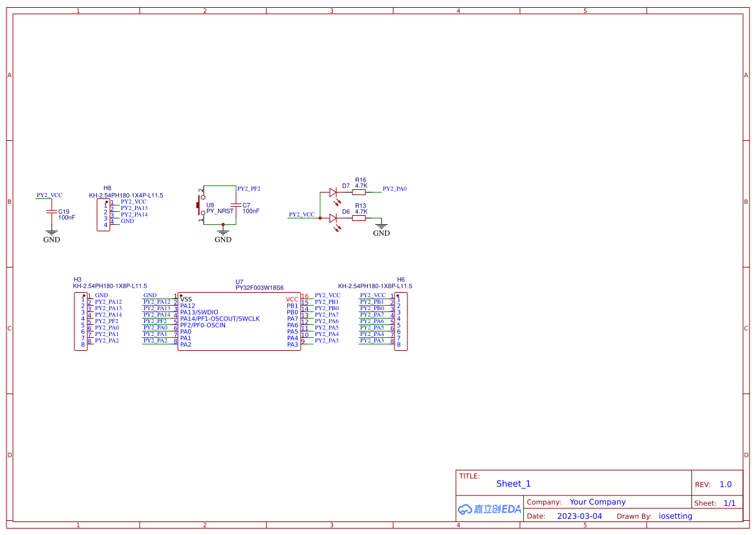Click the 100nF value of C19

coord(67,218)
